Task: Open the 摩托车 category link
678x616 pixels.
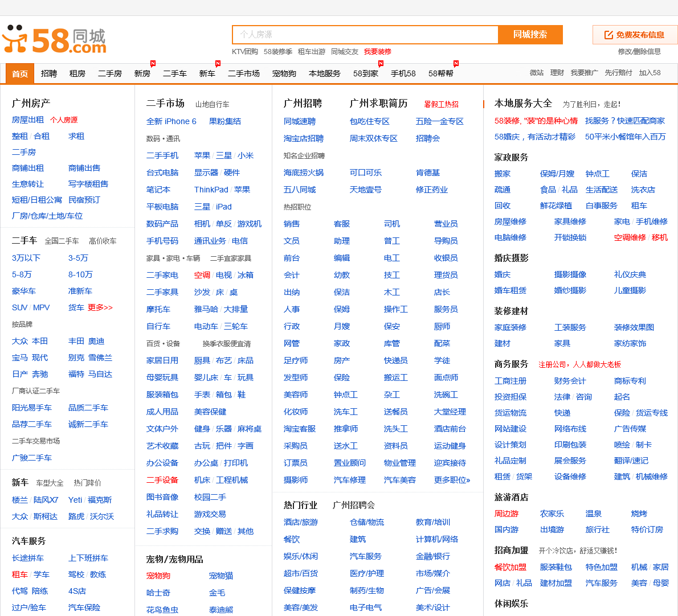Action: tap(158, 309)
